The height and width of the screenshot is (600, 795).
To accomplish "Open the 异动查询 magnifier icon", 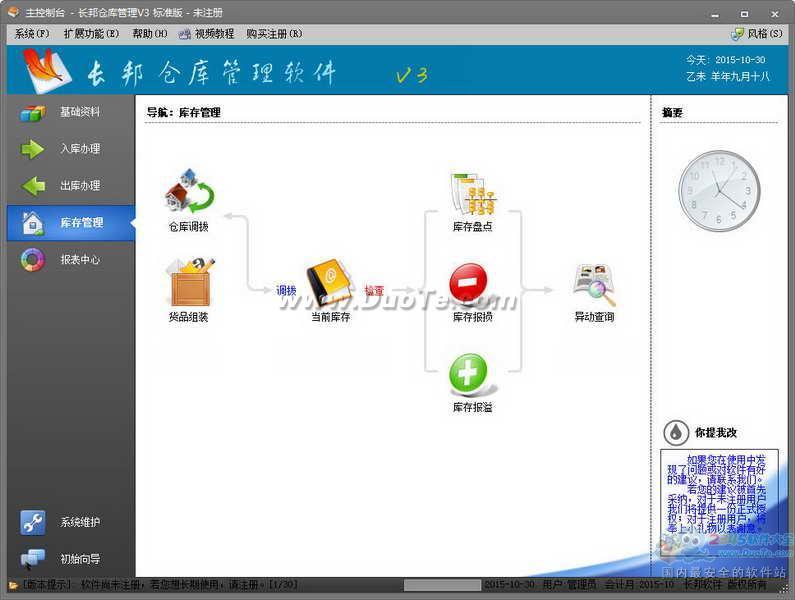I will coord(594,285).
